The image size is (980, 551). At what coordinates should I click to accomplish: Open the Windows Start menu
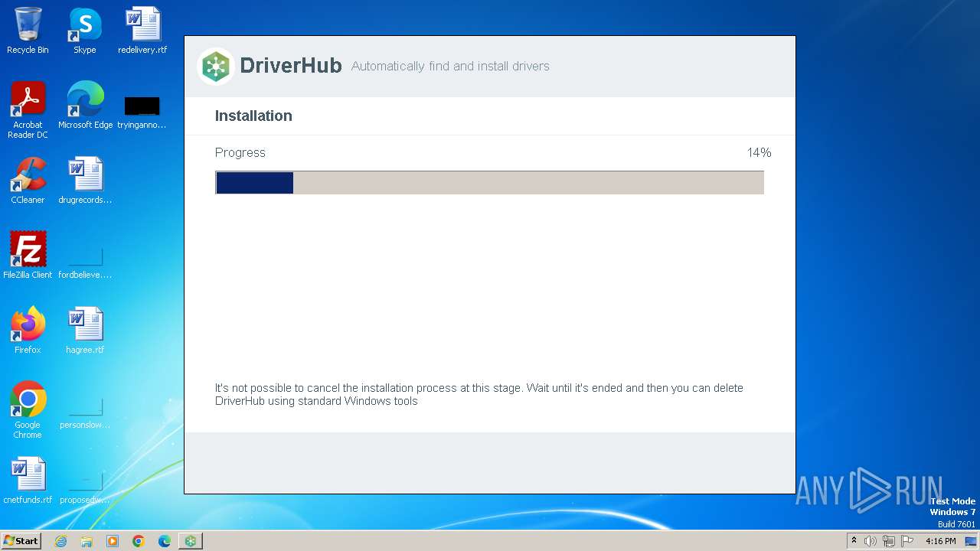21,541
